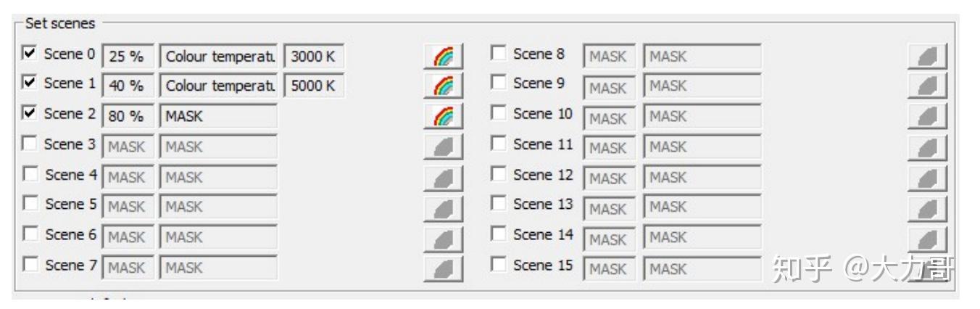The width and height of the screenshot is (980, 309).
Task: Click the rainbow colour icon for Scene 2
Action: click(443, 117)
